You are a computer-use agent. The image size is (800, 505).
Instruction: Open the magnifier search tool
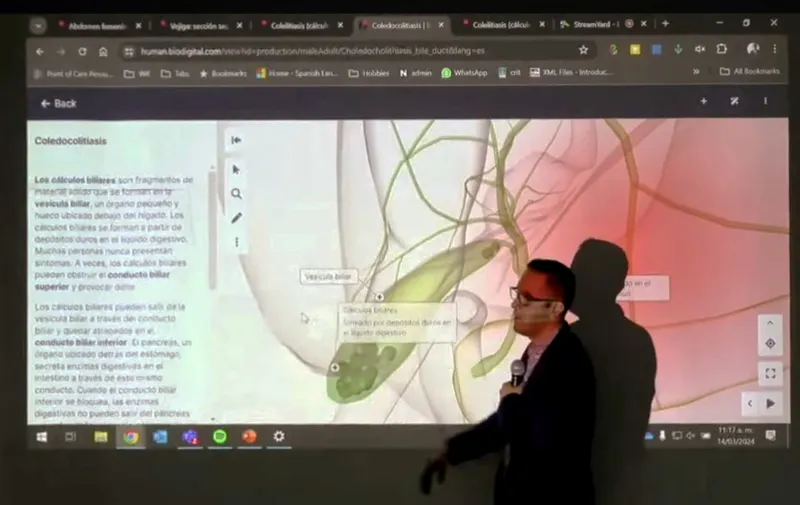(236, 193)
